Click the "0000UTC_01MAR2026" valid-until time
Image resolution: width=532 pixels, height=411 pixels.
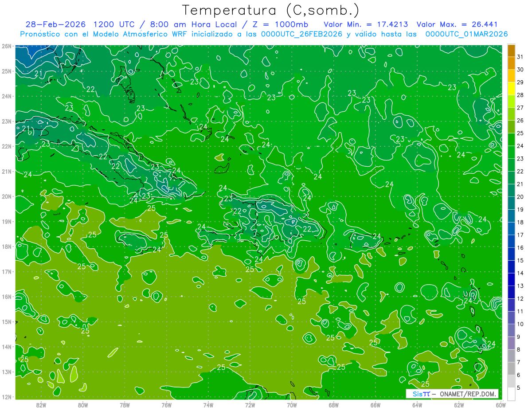[x=466, y=34]
